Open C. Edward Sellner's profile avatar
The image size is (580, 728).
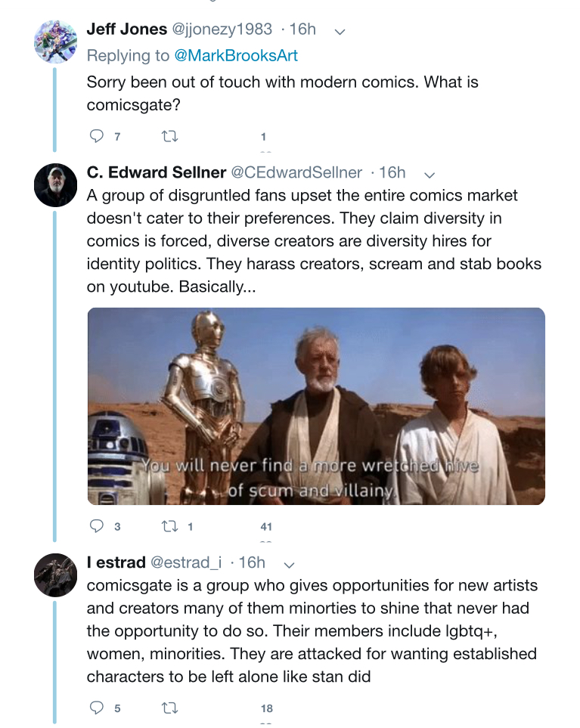pyautogui.click(x=55, y=184)
